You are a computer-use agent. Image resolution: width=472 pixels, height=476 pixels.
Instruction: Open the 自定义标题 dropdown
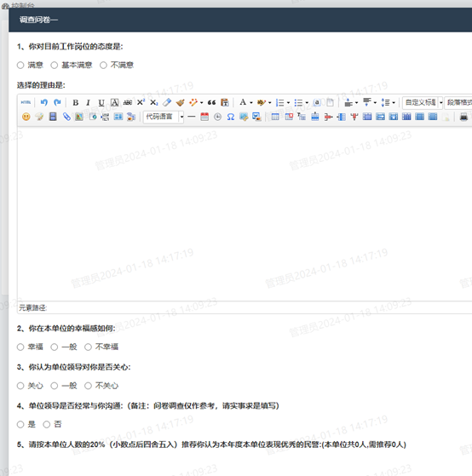tap(423, 102)
